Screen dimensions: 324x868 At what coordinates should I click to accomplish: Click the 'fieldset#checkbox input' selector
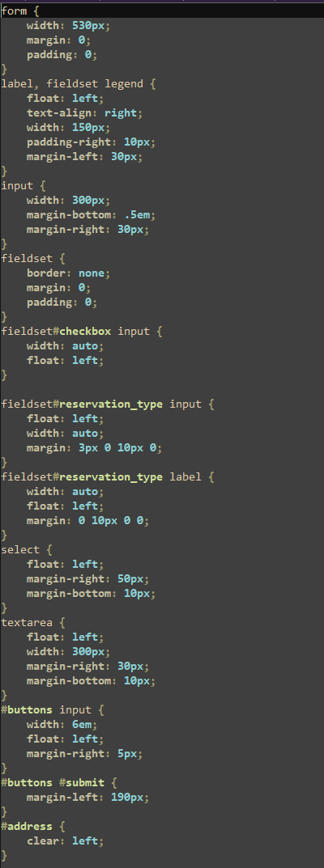point(75,332)
